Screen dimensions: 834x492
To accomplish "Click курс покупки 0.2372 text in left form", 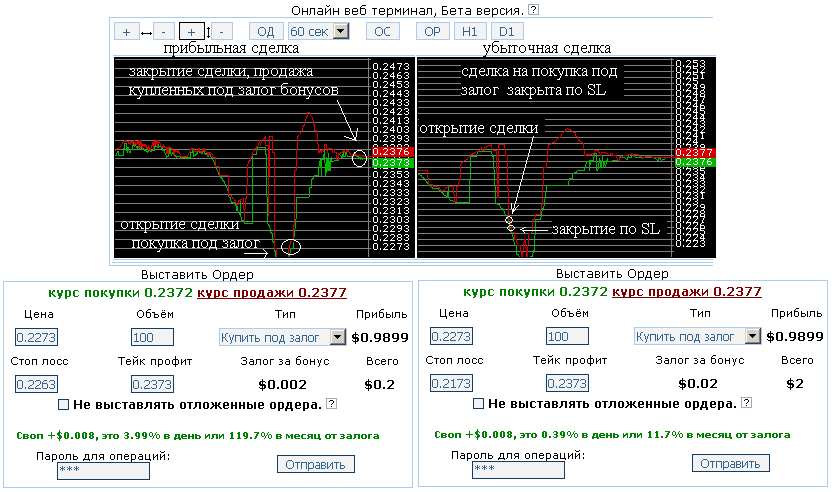I will (120, 293).
